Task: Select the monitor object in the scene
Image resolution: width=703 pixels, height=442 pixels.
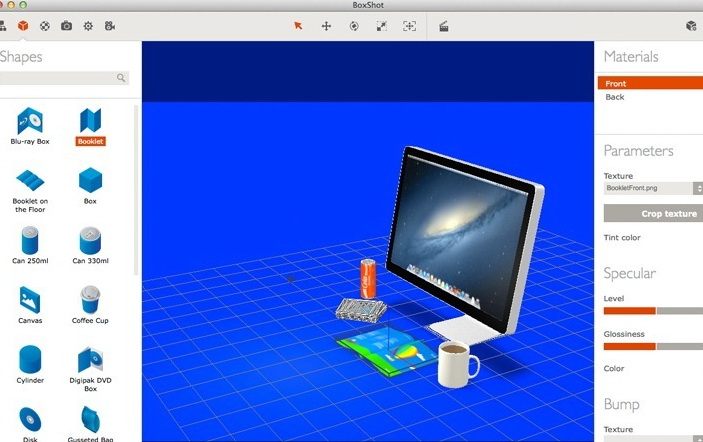Action: [x=466, y=240]
